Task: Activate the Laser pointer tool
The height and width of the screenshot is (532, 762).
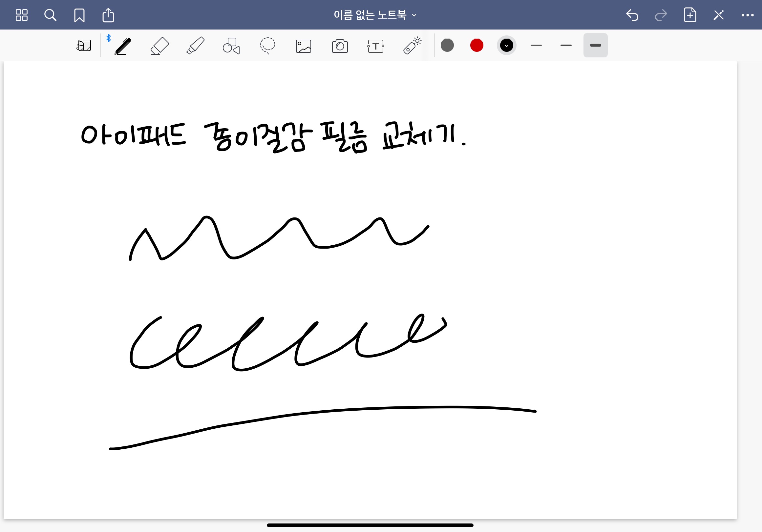Action: point(412,45)
